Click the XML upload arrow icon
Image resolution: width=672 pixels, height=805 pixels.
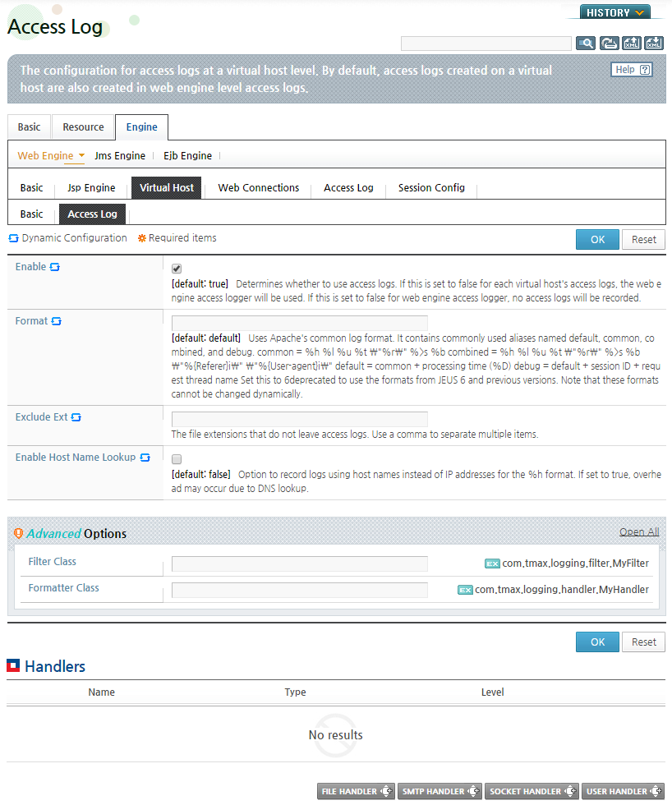632,43
